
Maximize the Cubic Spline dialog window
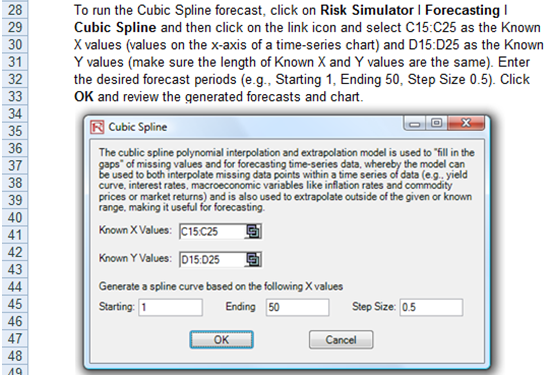tap(437, 123)
